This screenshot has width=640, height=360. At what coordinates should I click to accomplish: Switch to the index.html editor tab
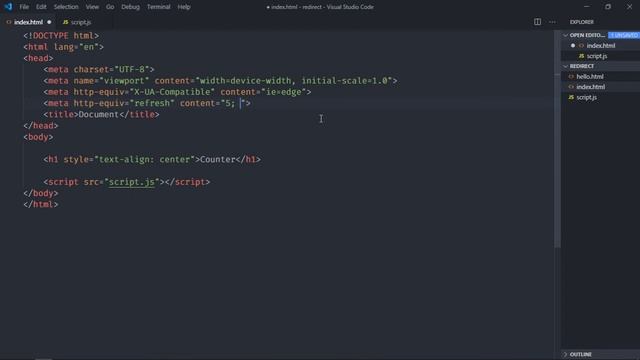point(29,22)
